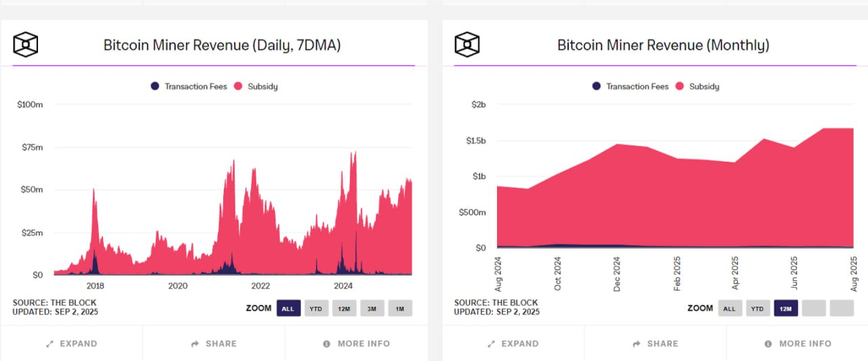868x361 pixels.
Task: Select ALL zoom on Monthly chart
Action: [730, 308]
